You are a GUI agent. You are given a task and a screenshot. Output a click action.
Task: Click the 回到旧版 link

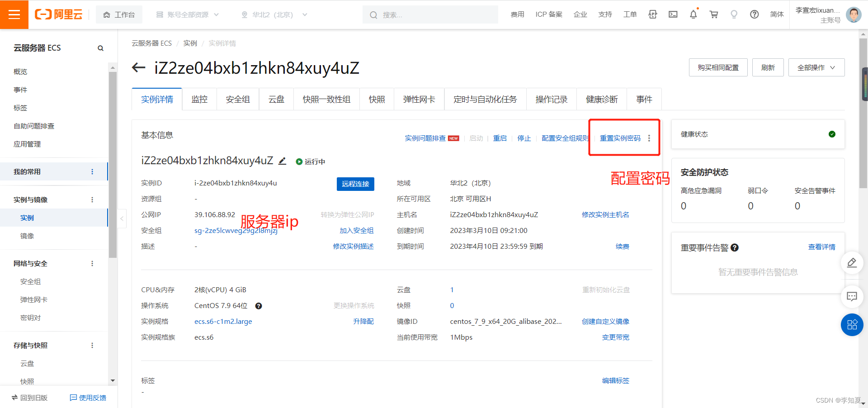pos(30,398)
